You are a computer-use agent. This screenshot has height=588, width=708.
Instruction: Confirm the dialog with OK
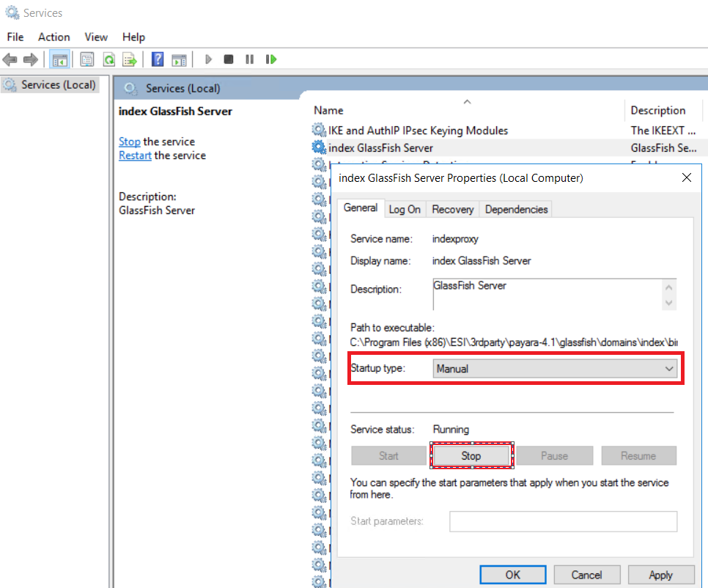click(513, 575)
